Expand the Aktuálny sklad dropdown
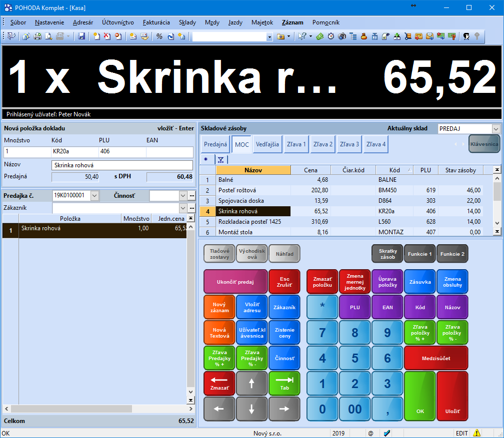 (495, 129)
